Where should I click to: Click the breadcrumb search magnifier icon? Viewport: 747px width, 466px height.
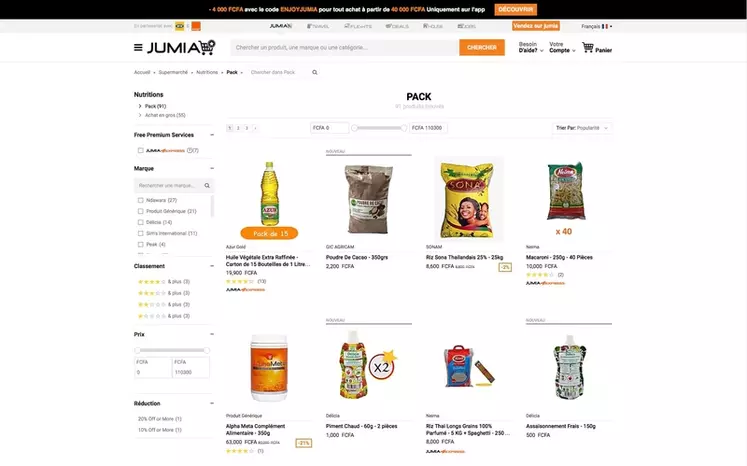click(x=314, y=72)
